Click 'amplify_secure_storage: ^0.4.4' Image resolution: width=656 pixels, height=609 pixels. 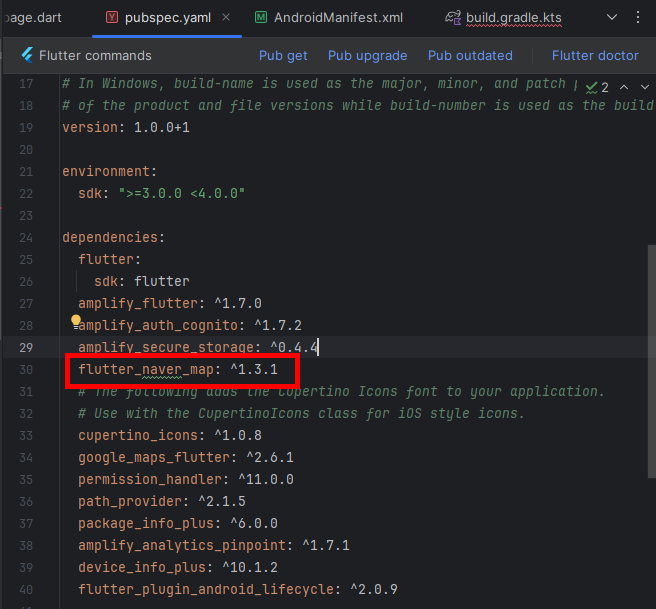click(x=198, y=348)
